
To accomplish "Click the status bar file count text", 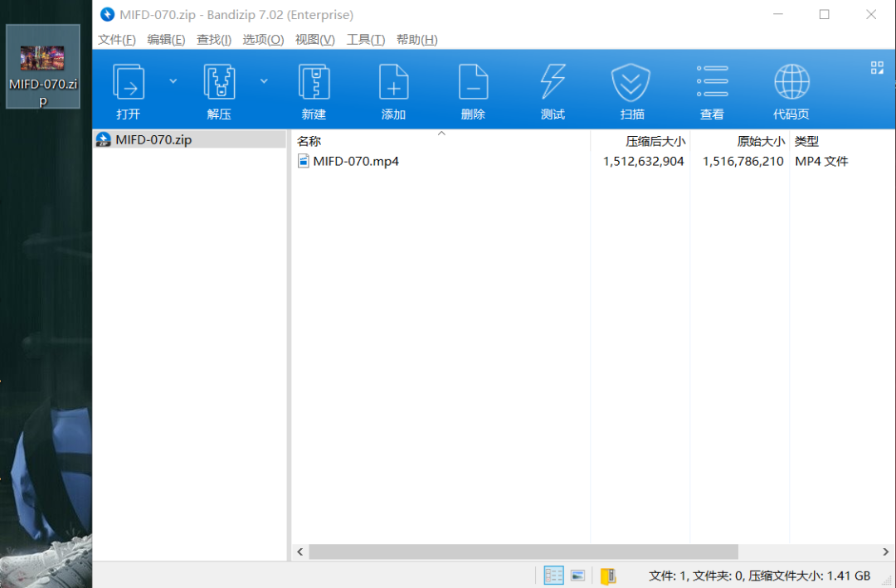I will pyautogui.click(x=759, y=576).
